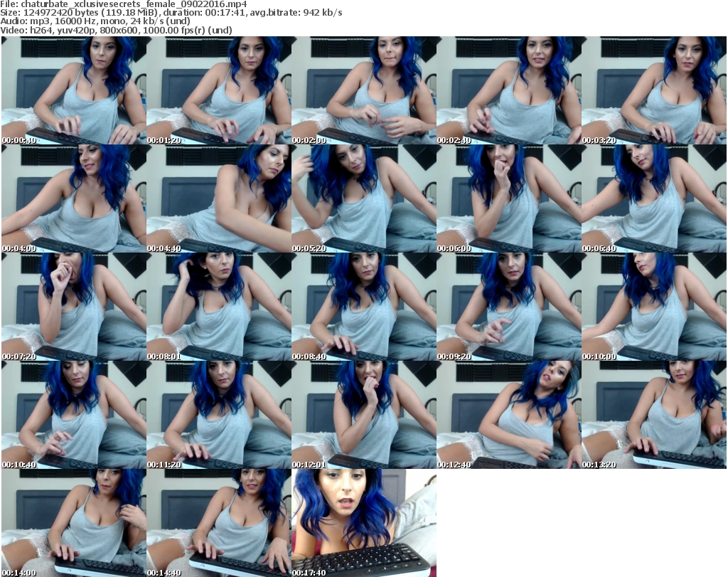Select the final thumbnail at 00:17:40

click(x=364, y=523)
